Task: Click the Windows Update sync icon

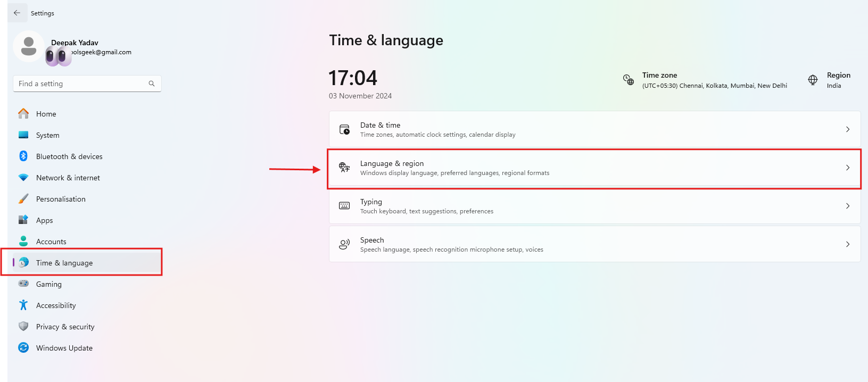Action: click(x=23, y=347)
